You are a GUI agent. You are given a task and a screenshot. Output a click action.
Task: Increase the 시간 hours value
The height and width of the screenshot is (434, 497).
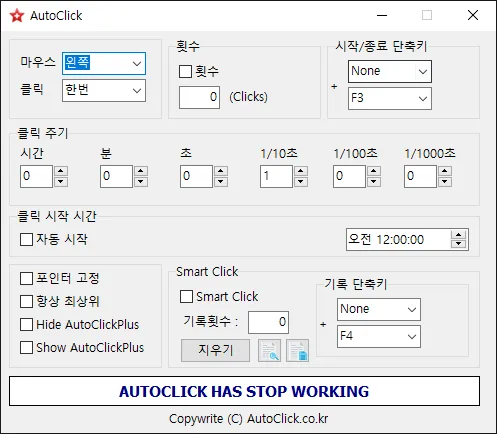click(61, 171)
